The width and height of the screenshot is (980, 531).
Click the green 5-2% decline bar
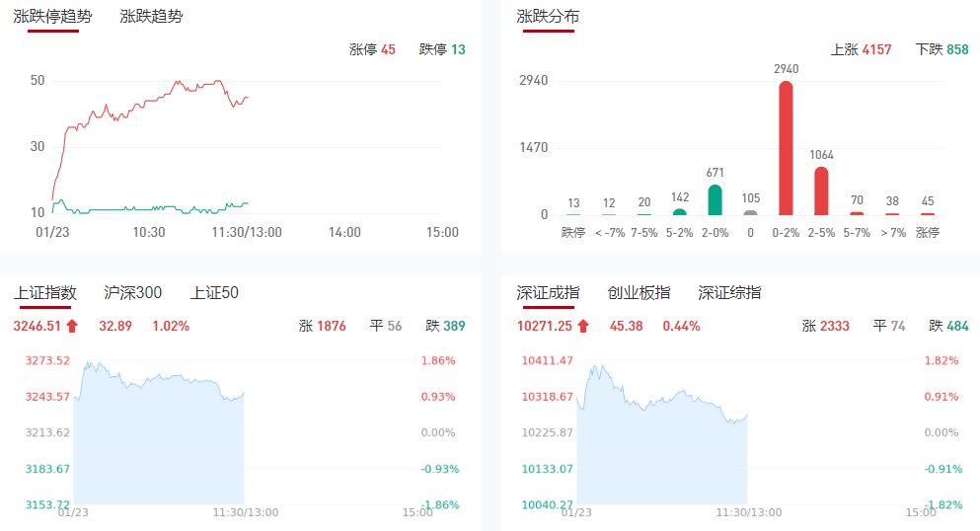click(679, 211)
